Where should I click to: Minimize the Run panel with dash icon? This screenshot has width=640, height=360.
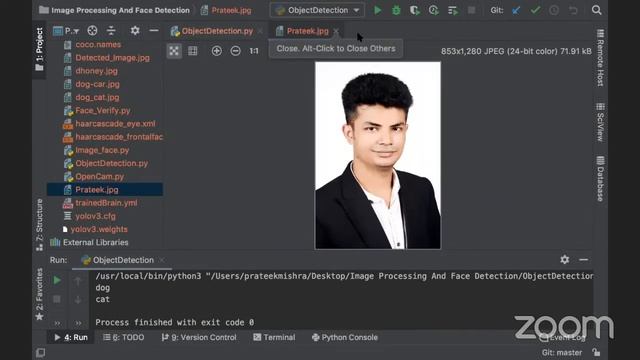pos(584,260)
